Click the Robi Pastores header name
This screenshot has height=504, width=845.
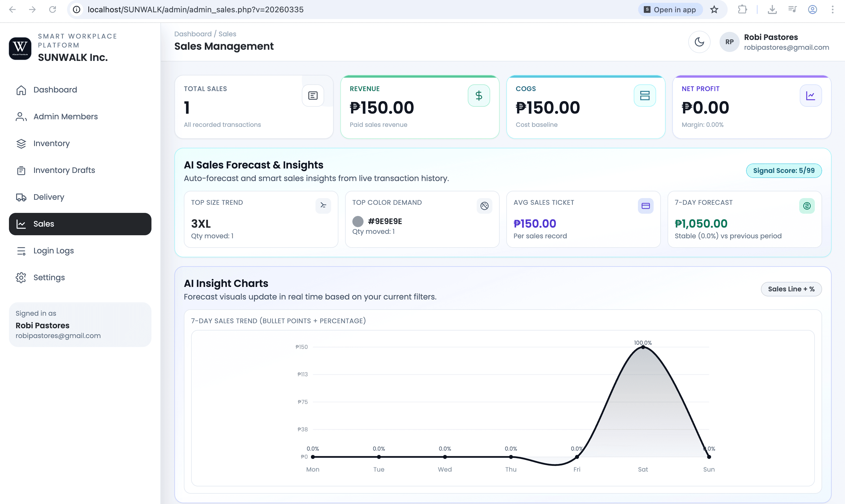[x=771, y=37]
